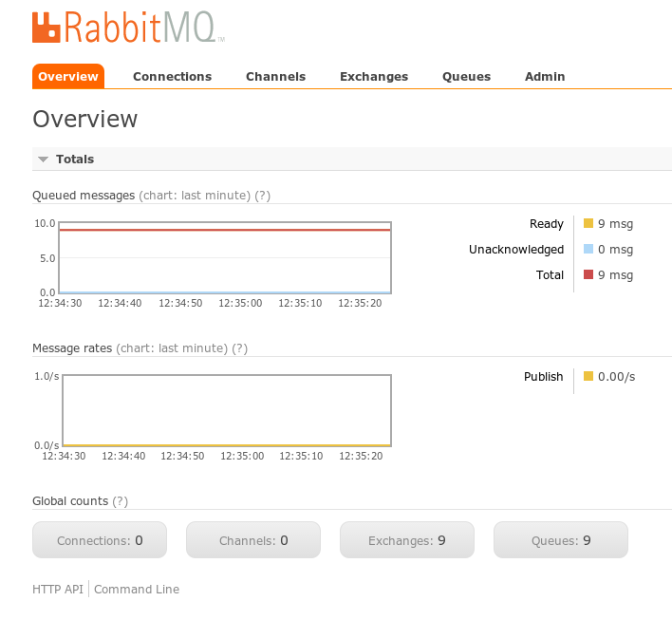This screenshot has height=620, width=672.
Task: Change Queued messages chart range (last minute)
Action: click(x=195, y=196)
